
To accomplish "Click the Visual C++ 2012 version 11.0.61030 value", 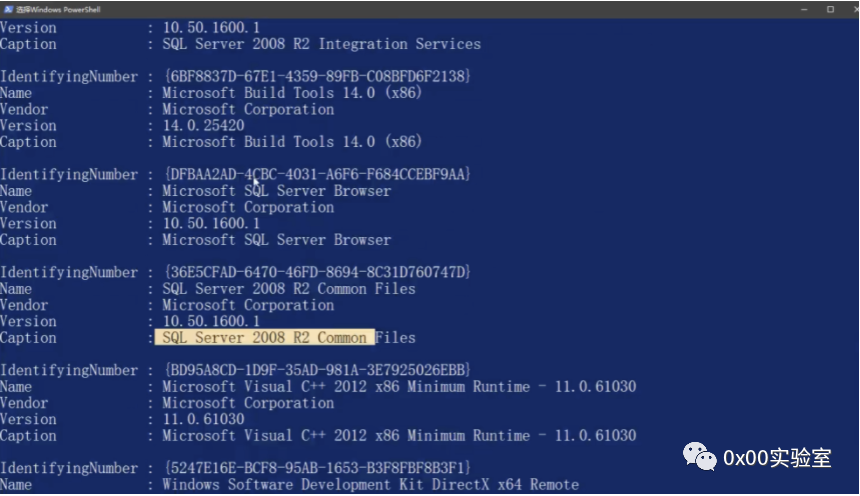I will click(x=203, y=420).
